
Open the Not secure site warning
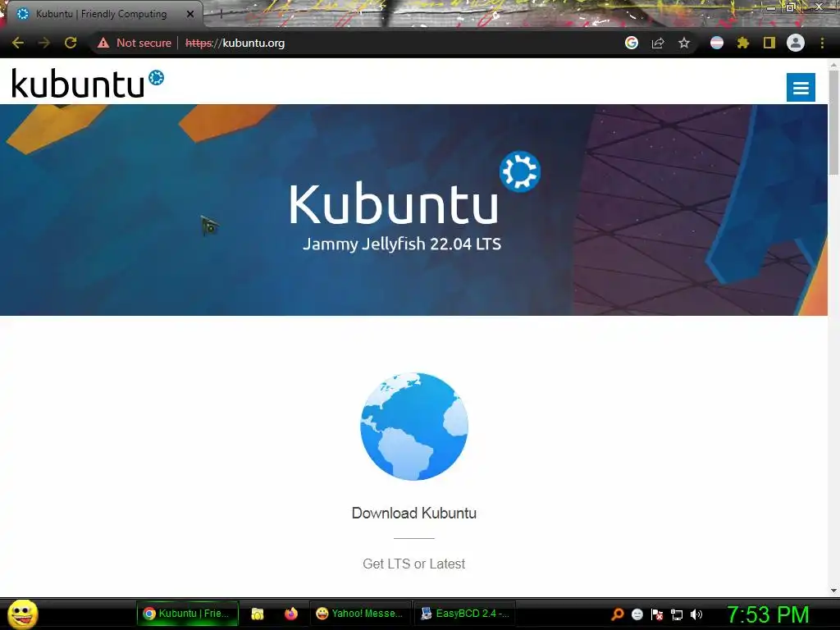click(x=134, y=43)
